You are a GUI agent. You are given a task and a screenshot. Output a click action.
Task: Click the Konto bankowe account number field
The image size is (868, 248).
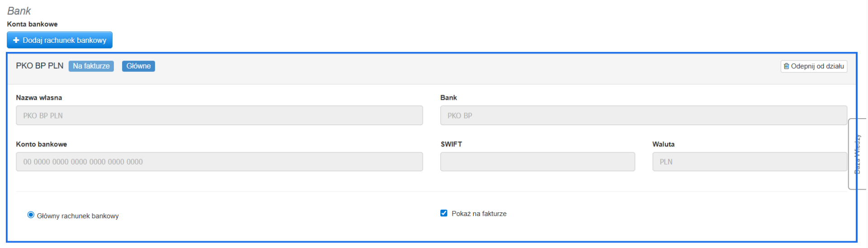[x=219, y=162]
